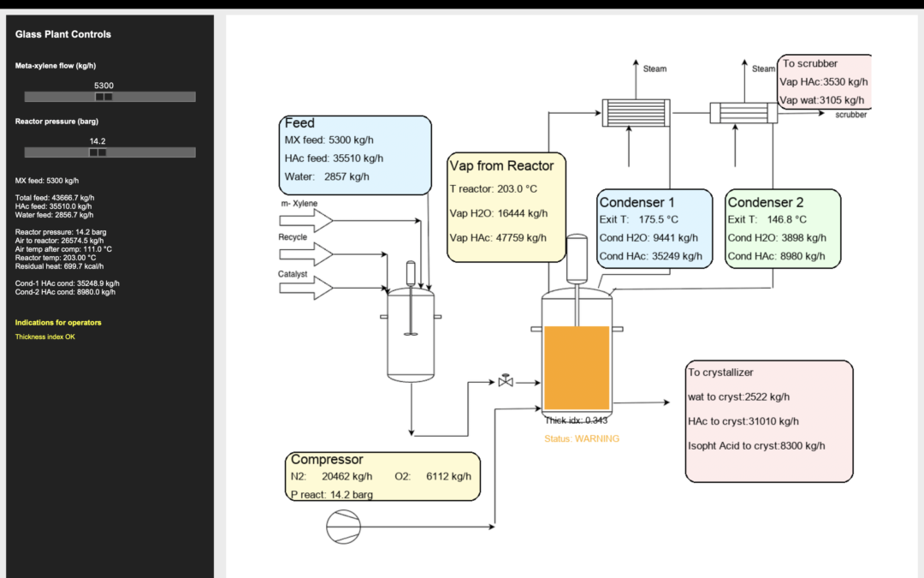Click 'T reactor: 203.0 °C' reading
924x578 pixels.
pyautogui.click(x=494, y=188)
